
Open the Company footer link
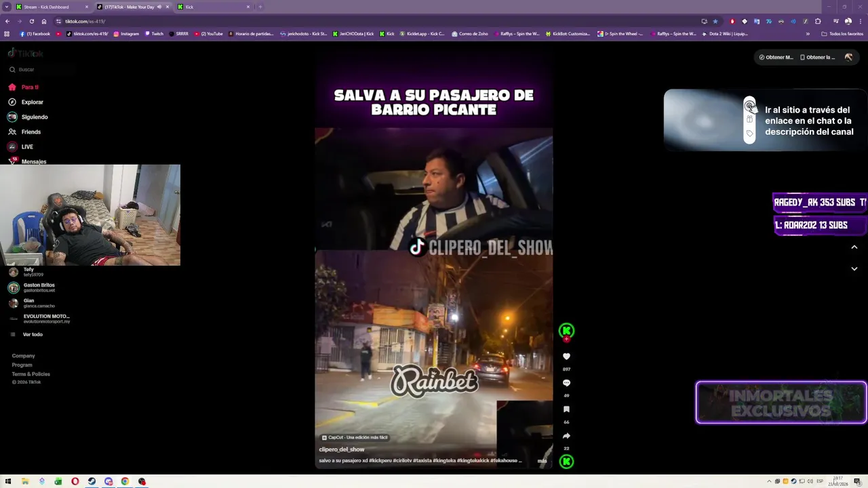pos(23,356)
